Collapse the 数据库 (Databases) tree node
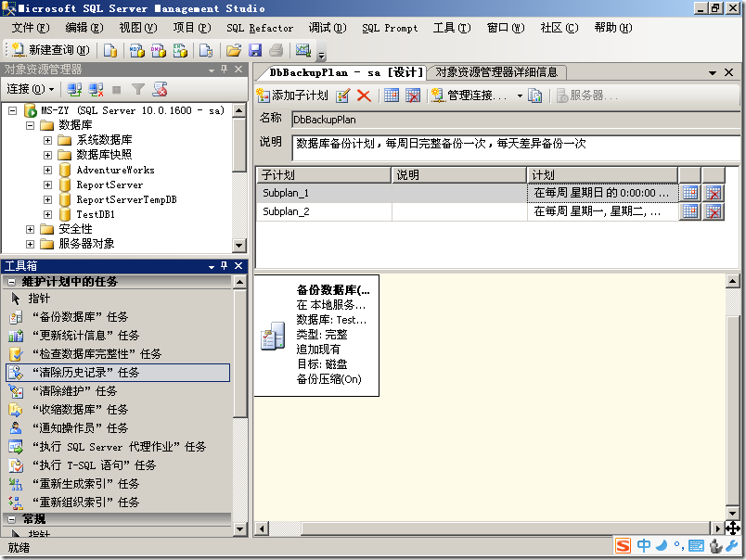The width and height of the screenshot is (746, 560). click(31, 125)
